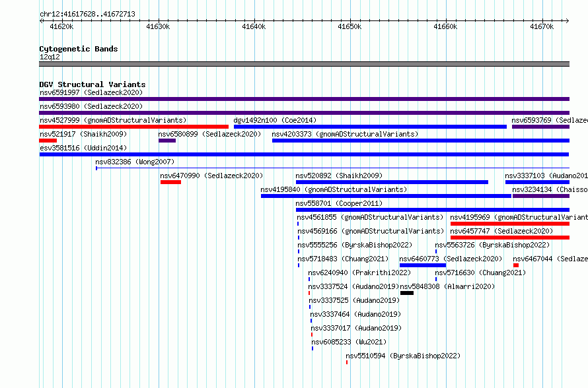The image size is (588, 388).
Task: Click the nsv5716630 (Chuang2021) label
Action: (x=480, y=273)
